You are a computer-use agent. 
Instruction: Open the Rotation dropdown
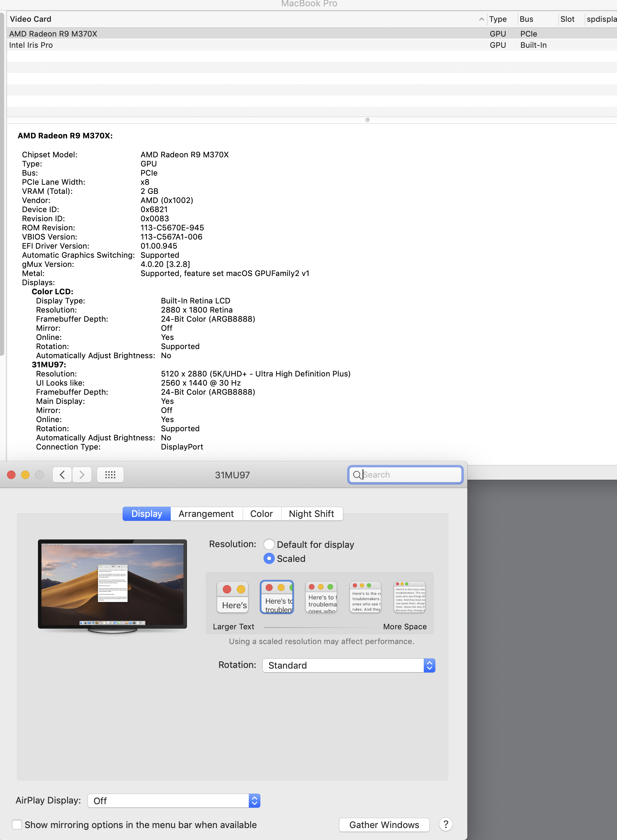coord(349,665)
